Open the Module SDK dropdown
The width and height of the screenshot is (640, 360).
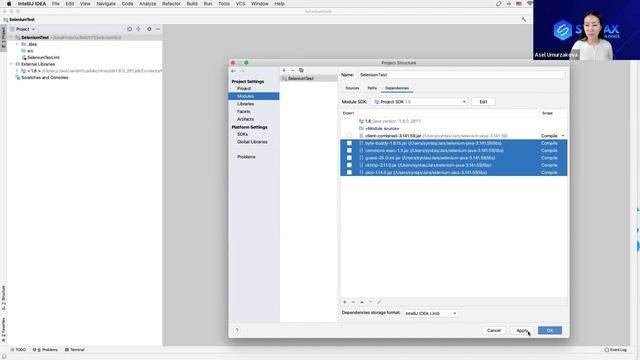click(419, 102)
